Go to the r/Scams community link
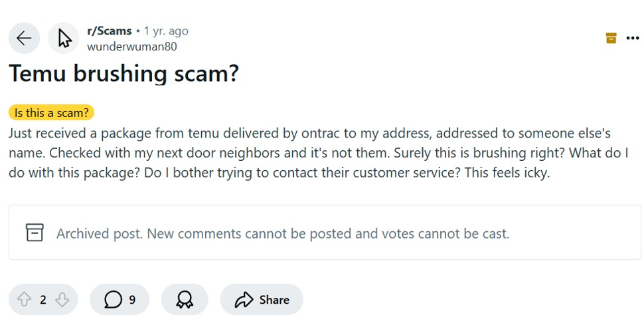644x323 pixels. point(109,31)
